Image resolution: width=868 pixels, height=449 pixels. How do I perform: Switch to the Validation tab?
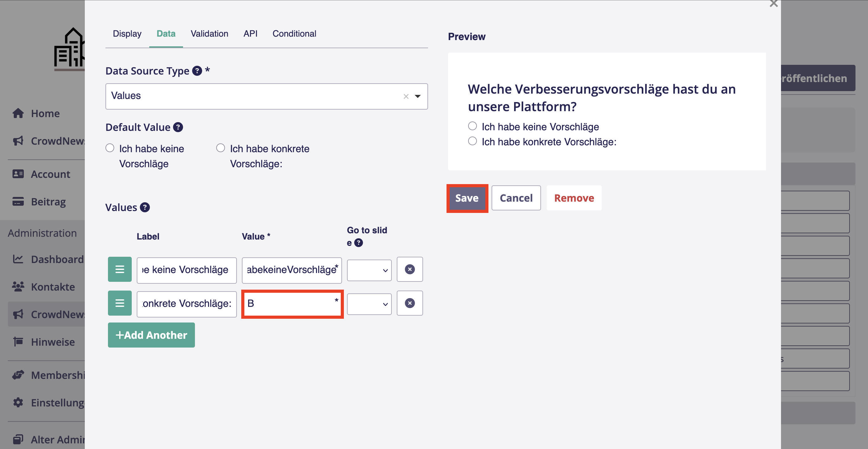coord(209,34)
